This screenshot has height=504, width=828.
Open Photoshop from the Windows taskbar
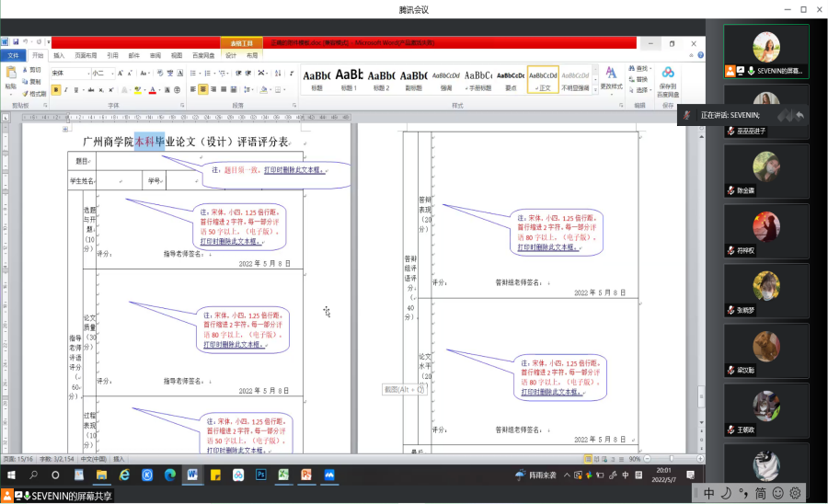tap(260, 475)
